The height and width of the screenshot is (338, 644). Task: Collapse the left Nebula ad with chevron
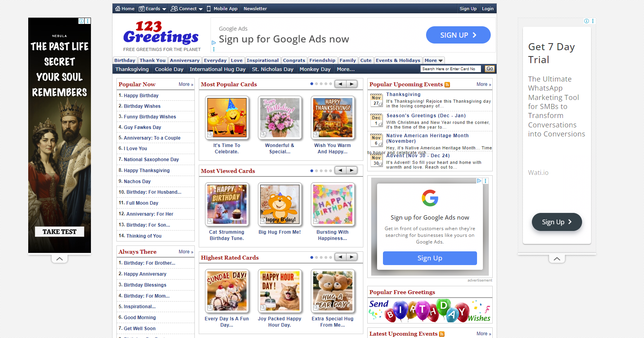click(60, 259)
